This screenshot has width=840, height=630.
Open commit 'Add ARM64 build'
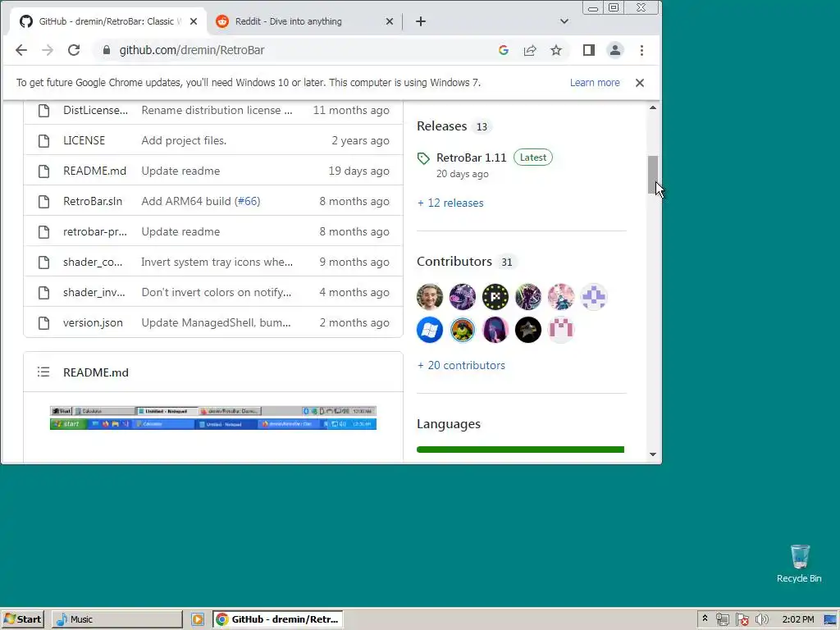pyautogui.click(x=186, y=202)
